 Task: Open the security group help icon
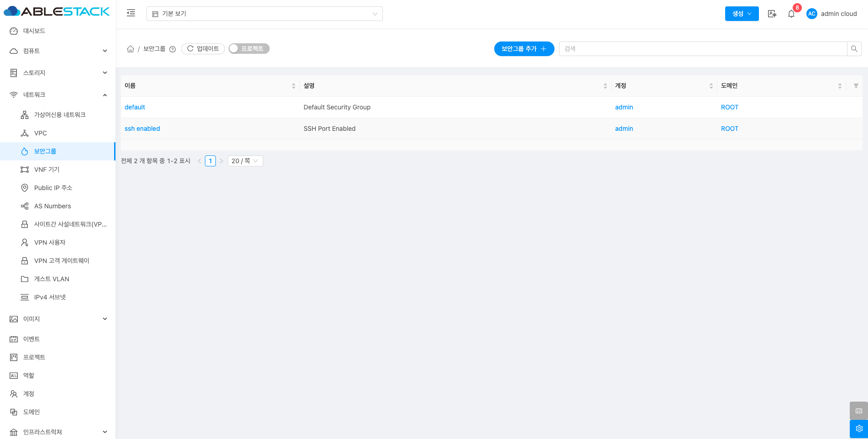(x=173, y=49)
